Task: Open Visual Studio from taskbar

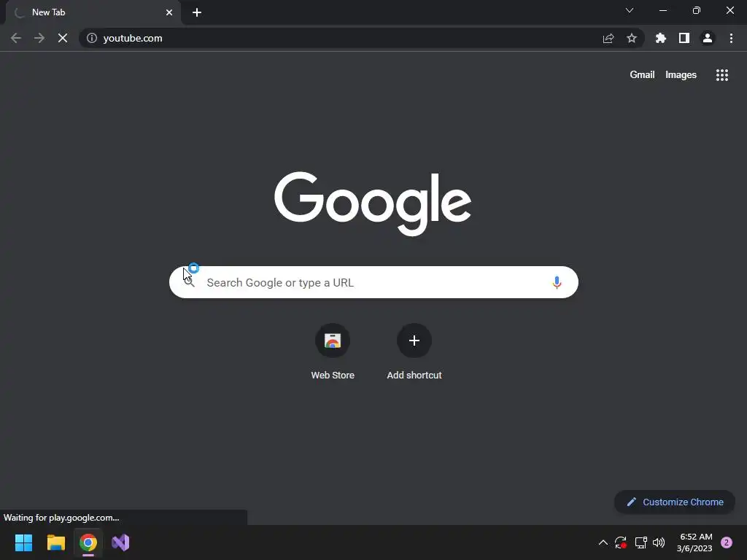Action: click(120, 542)
